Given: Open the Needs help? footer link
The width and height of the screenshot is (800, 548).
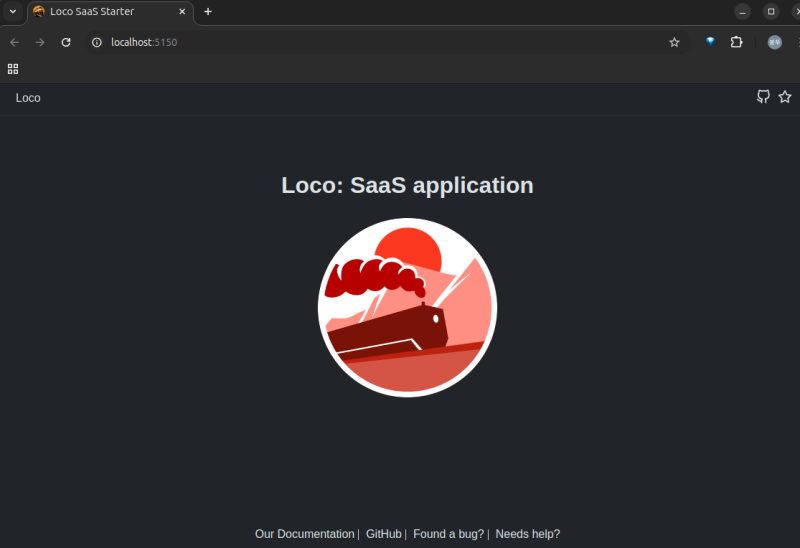Looking at the screenshot, I should click(x=527, y=534).
